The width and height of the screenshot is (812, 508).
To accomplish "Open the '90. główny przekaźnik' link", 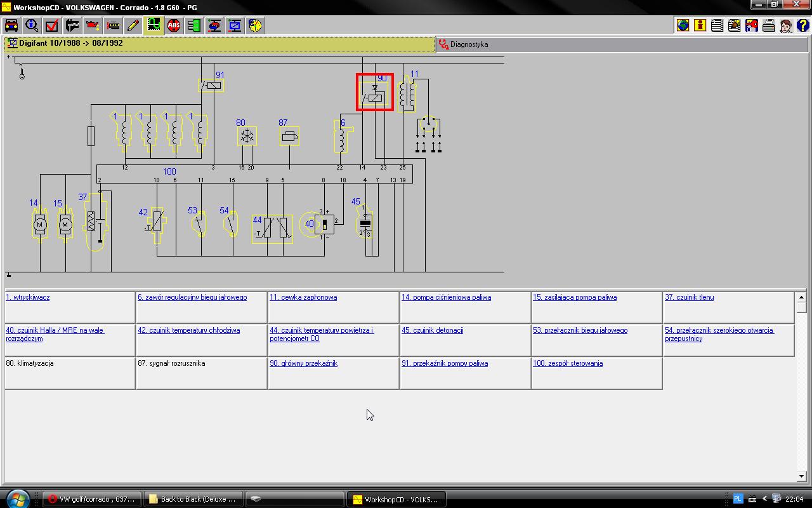I will (303, 363).
